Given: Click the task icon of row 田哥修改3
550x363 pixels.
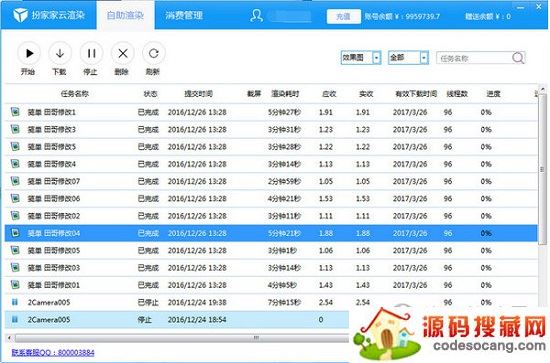Looking at the screenshot, I should (x=15, y=129).
